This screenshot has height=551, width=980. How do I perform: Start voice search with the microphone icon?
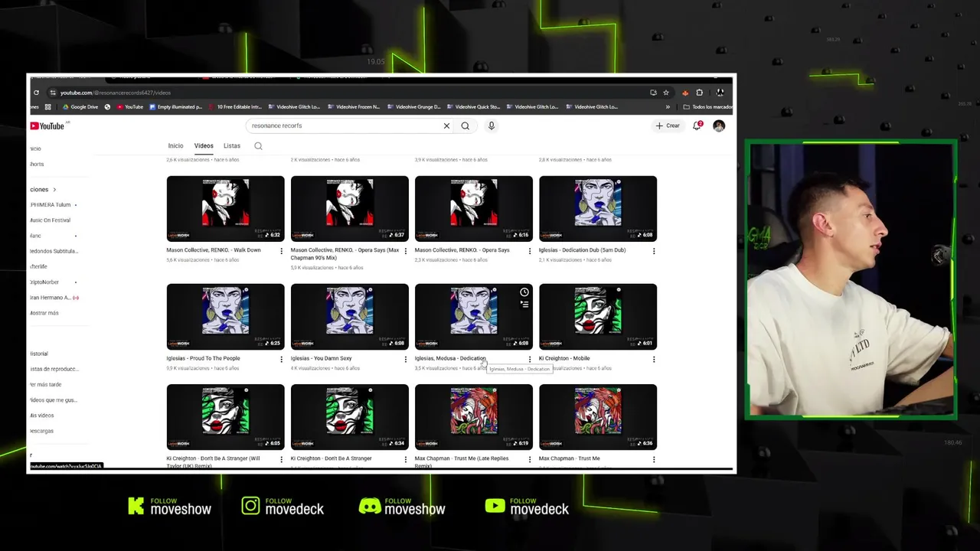point(492,126)
